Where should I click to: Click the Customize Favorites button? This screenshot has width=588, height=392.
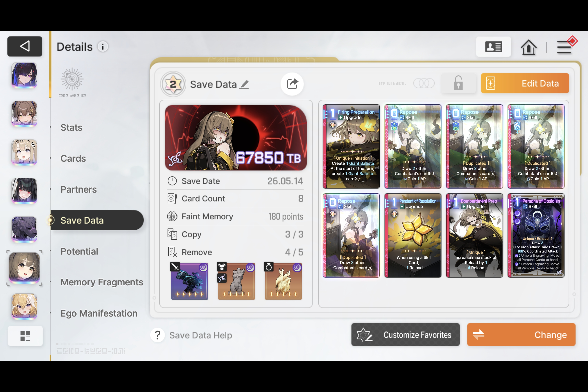pyautogui.click(x=405, y=335)
